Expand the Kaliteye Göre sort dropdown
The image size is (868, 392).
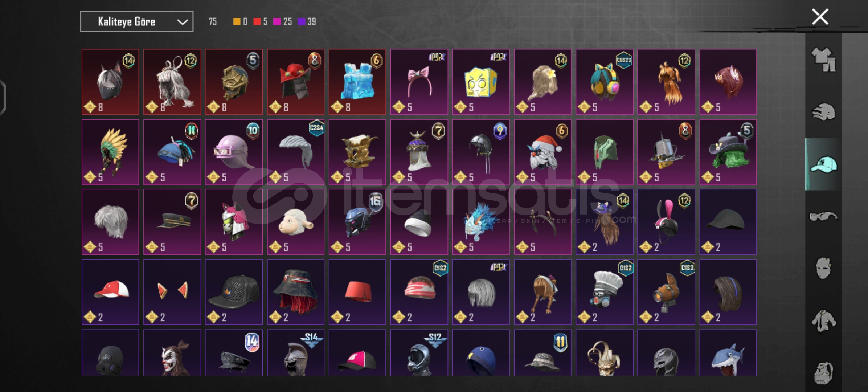pos(137,22)
